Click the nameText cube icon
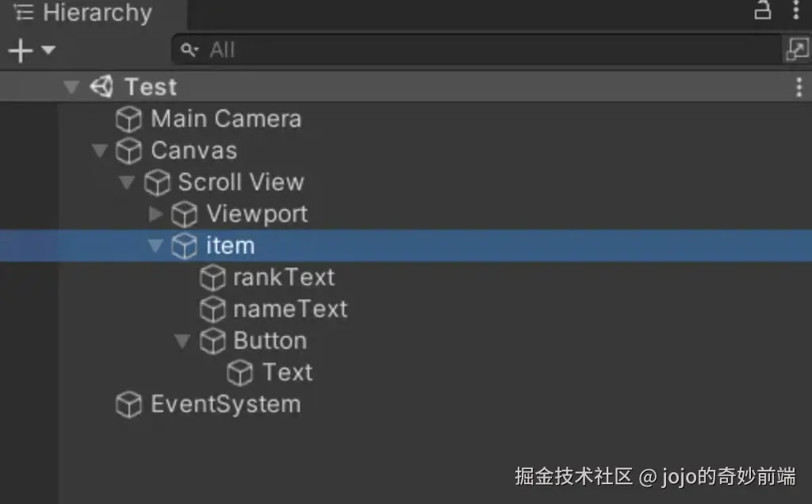Image resolution: width=812 pixels, height=504 pixels. tap(212, 310)
